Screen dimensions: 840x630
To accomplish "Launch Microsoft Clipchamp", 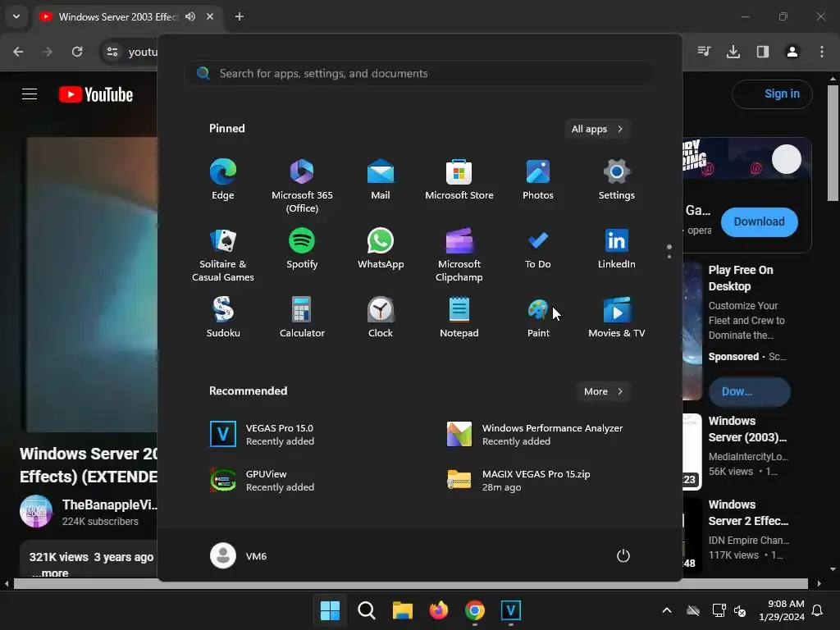I will (459, 255).
